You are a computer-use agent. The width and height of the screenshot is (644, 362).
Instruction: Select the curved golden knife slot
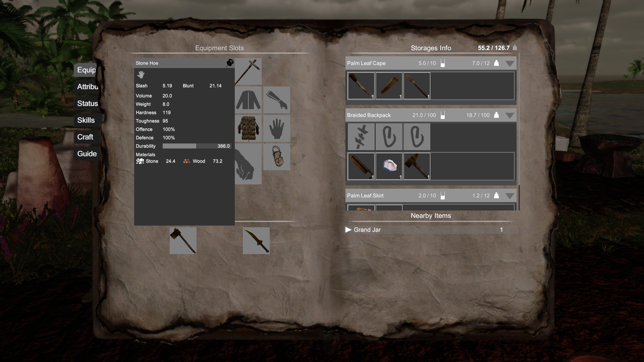tap(256, 241)
